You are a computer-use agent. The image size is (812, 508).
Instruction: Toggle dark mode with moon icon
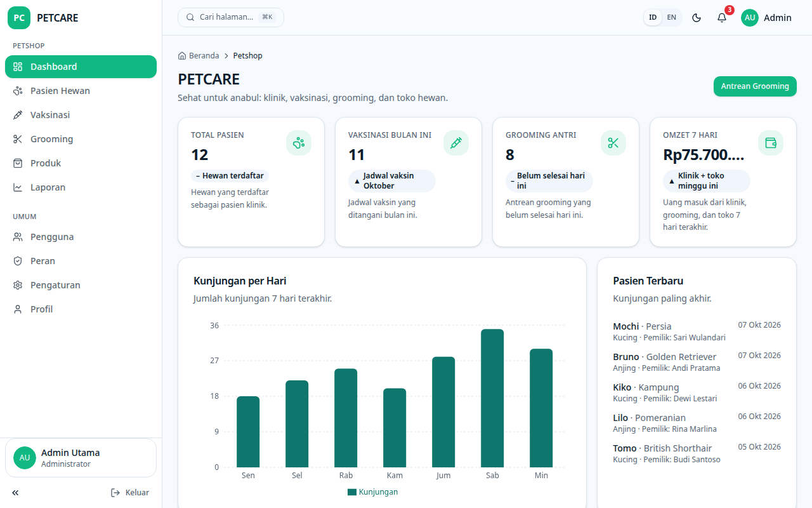click(697, 18)
